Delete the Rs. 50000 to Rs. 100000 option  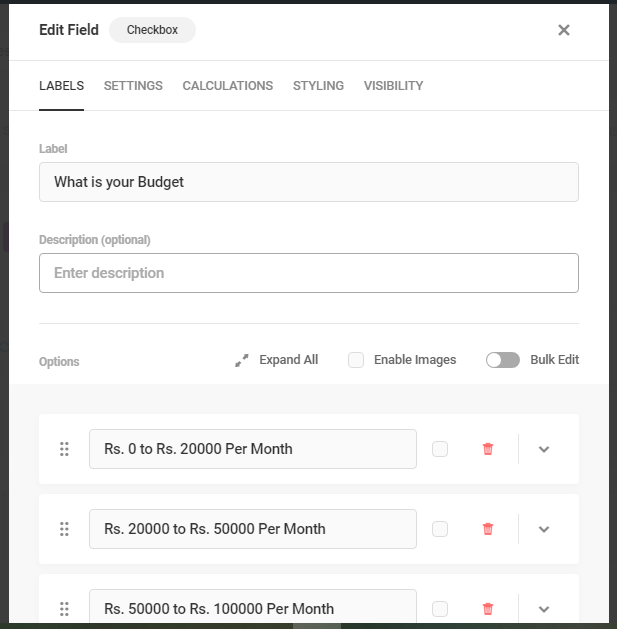click(x=488, y=609)
